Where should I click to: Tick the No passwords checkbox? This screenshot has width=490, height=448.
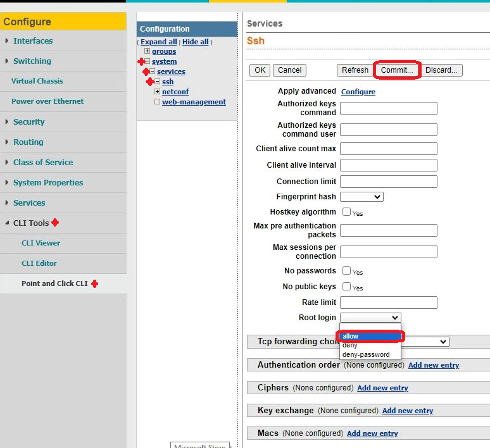346,271
